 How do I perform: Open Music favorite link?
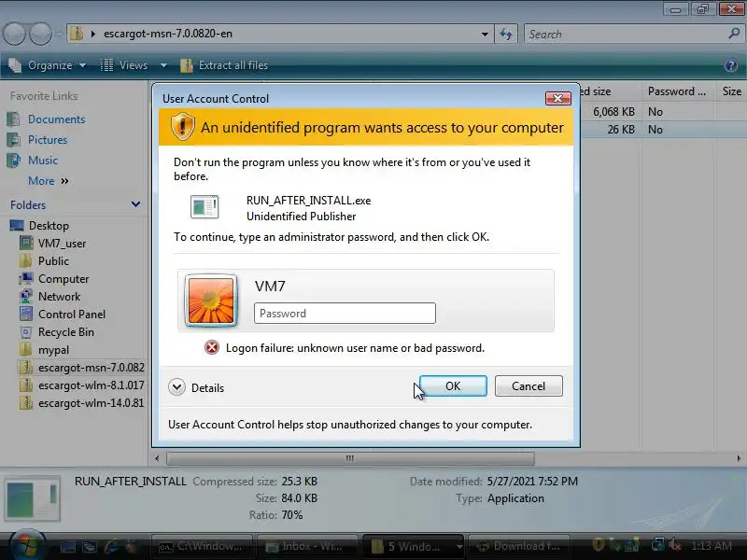coord(42,160)
